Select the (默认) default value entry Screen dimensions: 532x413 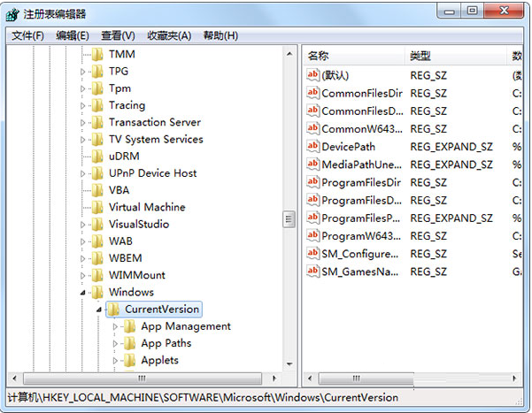point(335,76)
